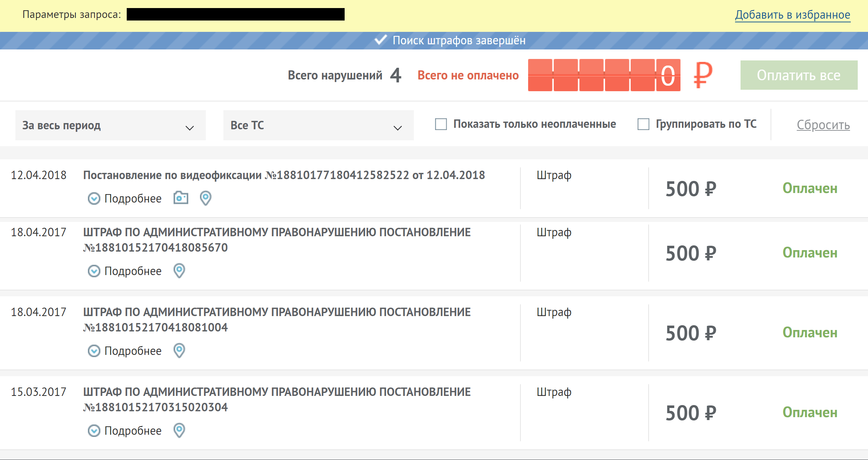Click the 'Сбросить' filter reset link

click(x=823, y=125)
